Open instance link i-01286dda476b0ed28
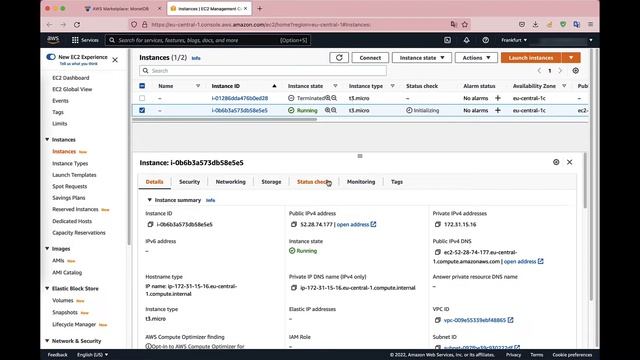The width and height of the screenshot is (640, 360). pos(240,98)
